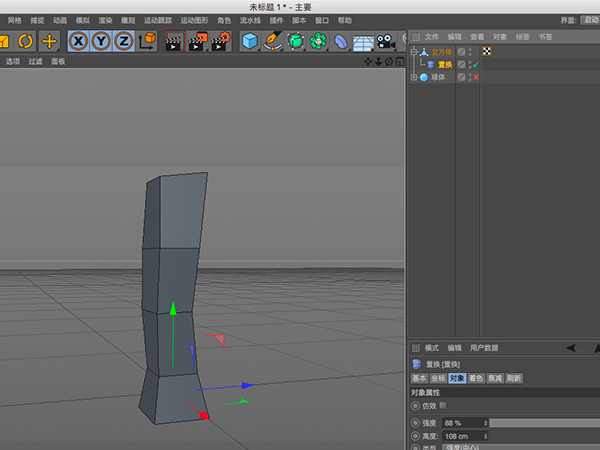Click the 置换 displacer icon in tree
The height and width of the screenshot is (450, 600).
click(430, 65)
